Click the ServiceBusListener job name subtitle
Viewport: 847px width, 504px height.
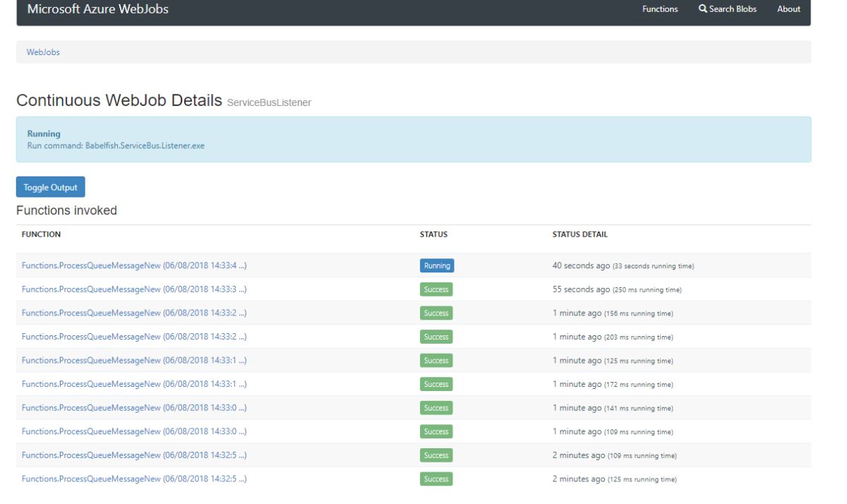point(270,103)
